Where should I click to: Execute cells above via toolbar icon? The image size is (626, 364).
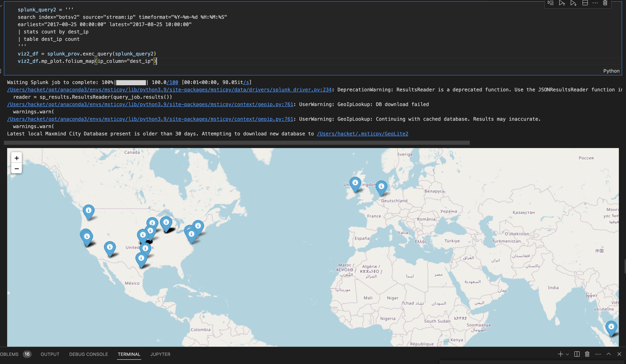pyautogui.click(x=562, y=3)
